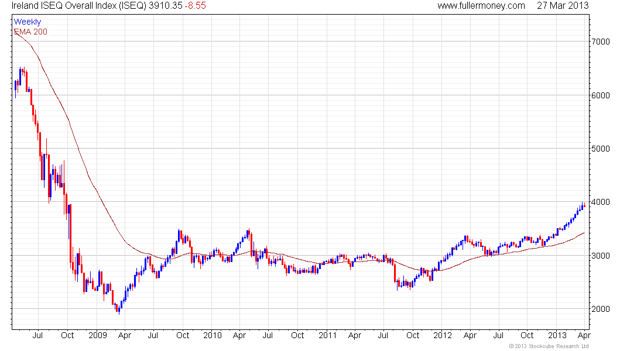Click the 2010 x-axis label
The width and height of the screenshot is (644, 351).
[213, 335]
